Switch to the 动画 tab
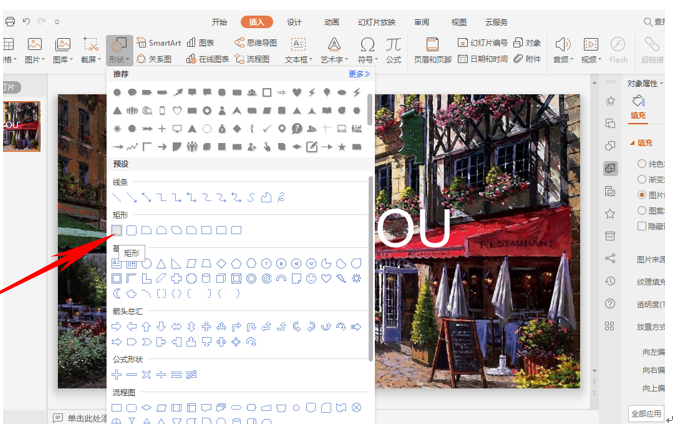Viewport: 677px width, 432px height. pyautogui.click(x=332, y=22)
